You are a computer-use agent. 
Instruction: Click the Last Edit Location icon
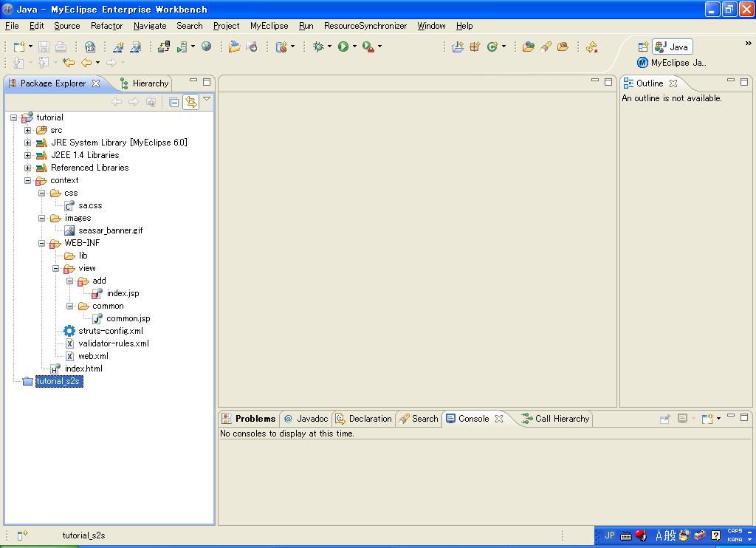point(69,63)
